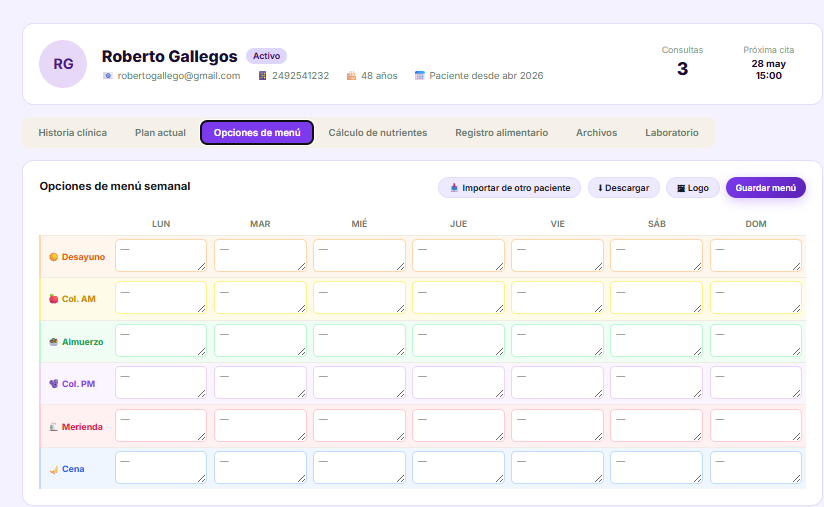The height and width of the screenshot is (507, 824).
Task: Click the calendar icon near Paciente desde
Action: click(419, 76)
